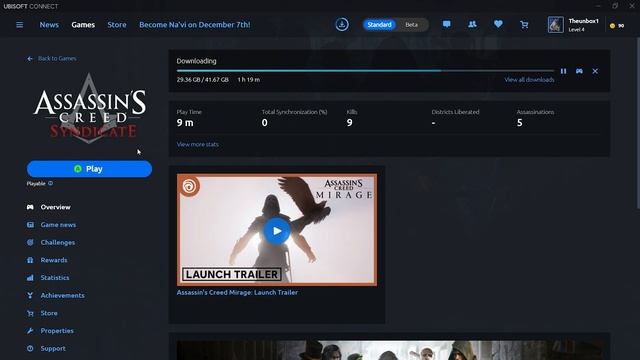Viewport: 640px width, 360px height.
Task: Open the friends list icon
Action: (x=472, y=24)
